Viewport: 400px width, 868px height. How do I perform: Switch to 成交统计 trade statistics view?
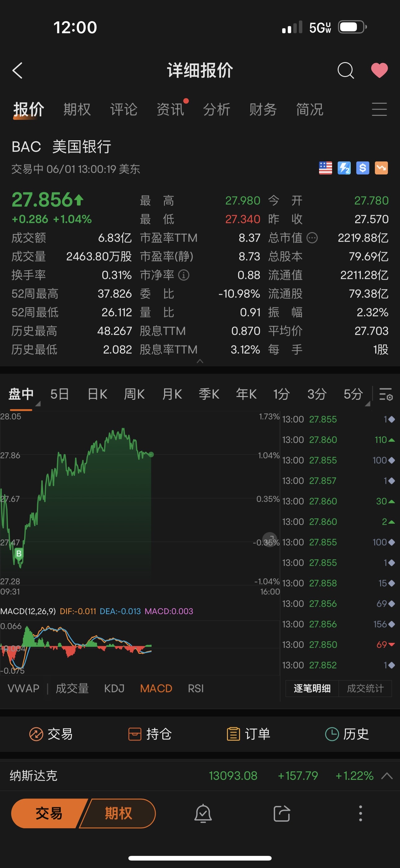[x=365, y=688]
